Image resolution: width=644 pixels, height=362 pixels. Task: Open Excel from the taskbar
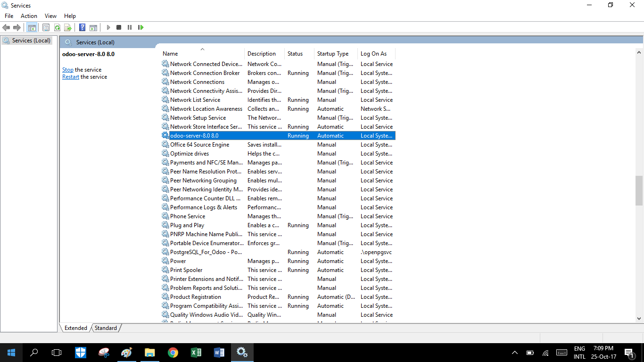pyautogui.click(x=196, y=353)
